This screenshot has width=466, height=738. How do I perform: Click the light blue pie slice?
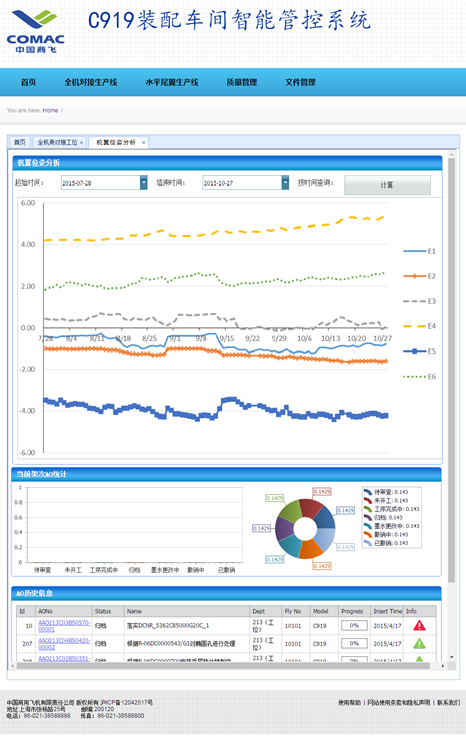tap(325, 540)
